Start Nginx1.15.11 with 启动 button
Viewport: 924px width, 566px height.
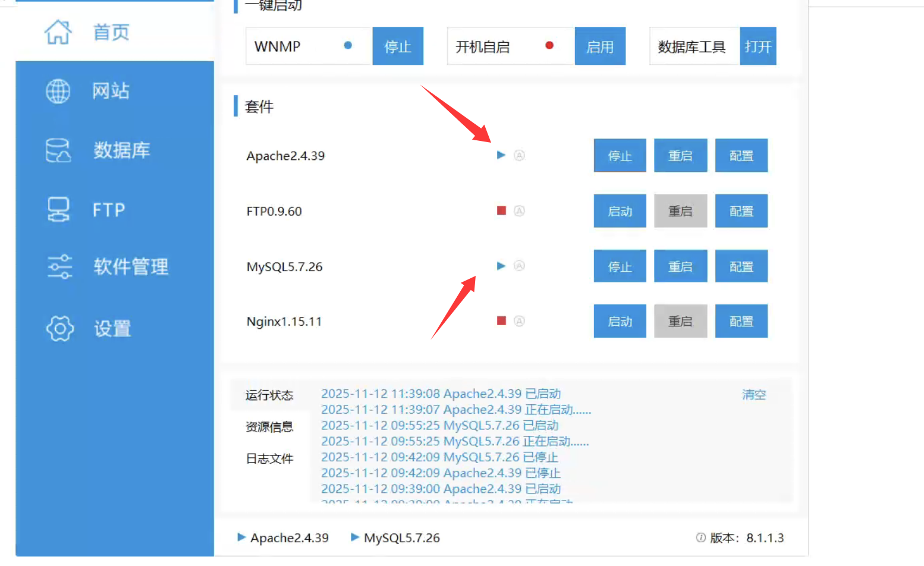(x=620, y=322)
